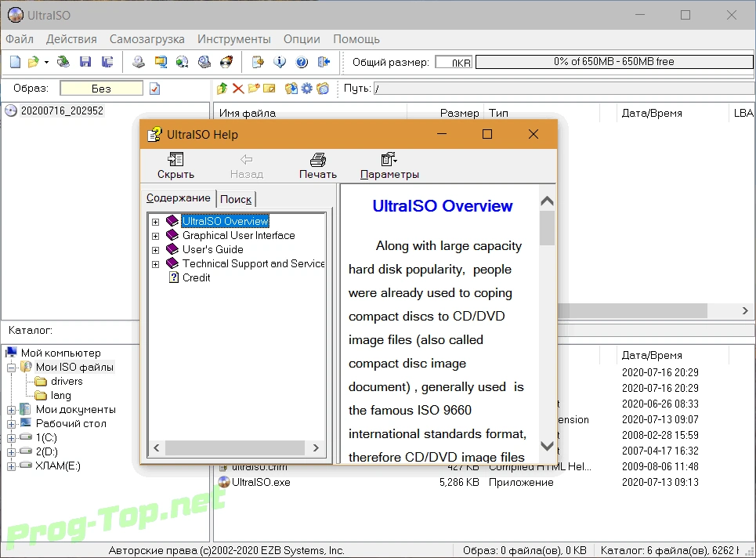This screenshot has height=558, width=756.
Task: Expand the Graphical User Interface topic
Action: 155,236
